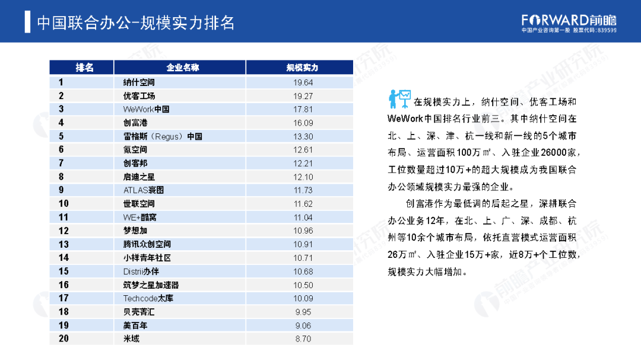Click the 雷格斯 (Regus) 中国 table entry
The width and height of the screenshot is (641, 364).
[162, 136]
